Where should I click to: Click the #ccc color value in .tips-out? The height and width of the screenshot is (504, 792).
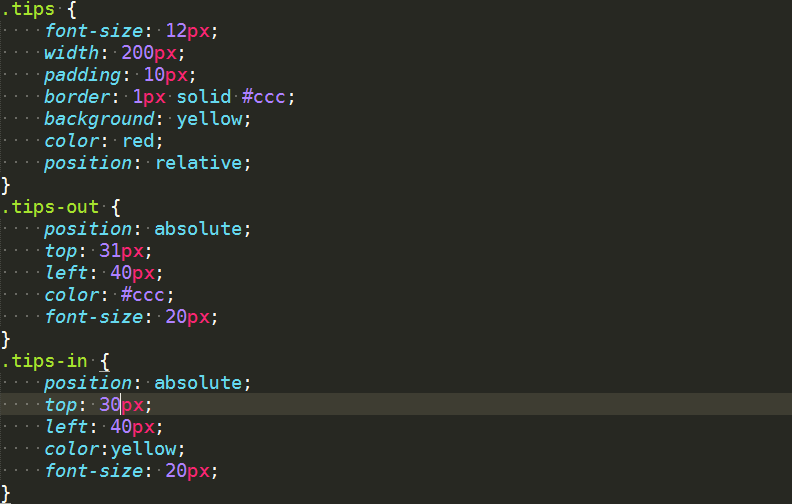pos(143,295)
